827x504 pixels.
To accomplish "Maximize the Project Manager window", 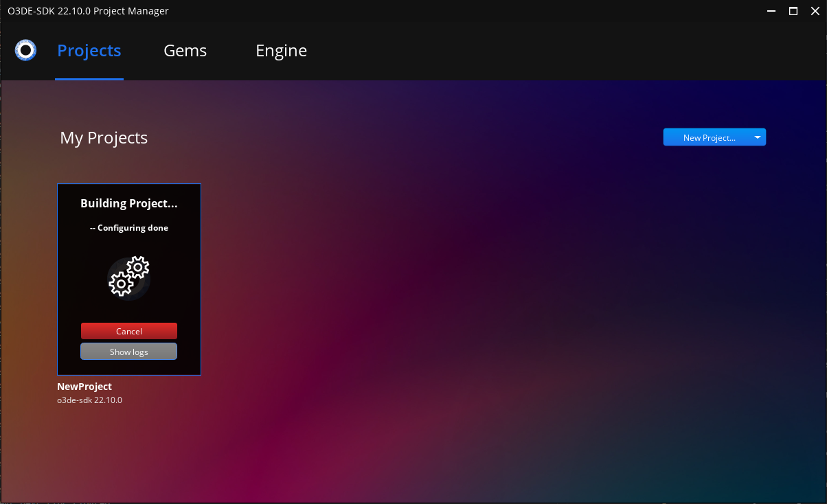I will [x=793, y=10].
